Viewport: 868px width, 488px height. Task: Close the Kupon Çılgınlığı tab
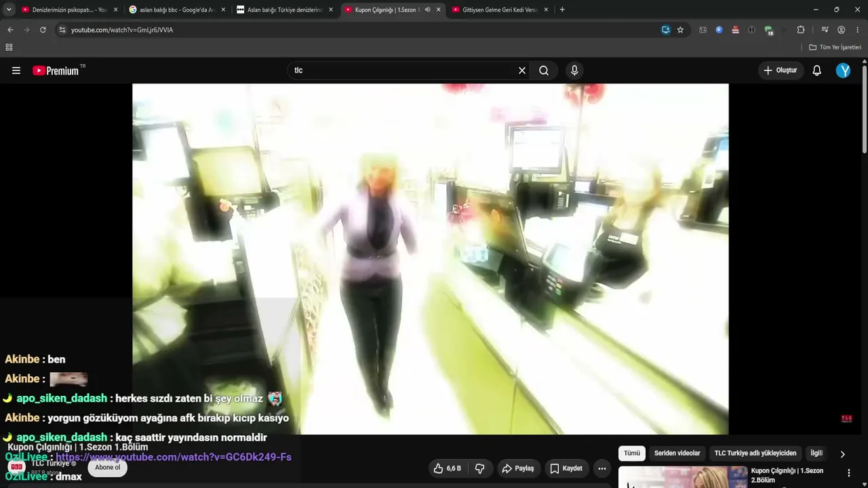click(x=438, y=9)
